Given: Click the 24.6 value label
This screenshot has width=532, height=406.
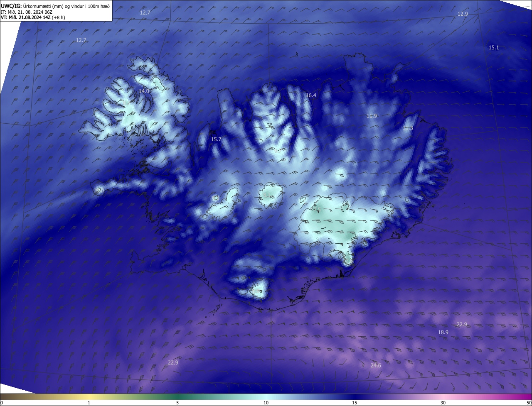Looking at the screenshot, I should pyautogui.click(x=376, y=366).
